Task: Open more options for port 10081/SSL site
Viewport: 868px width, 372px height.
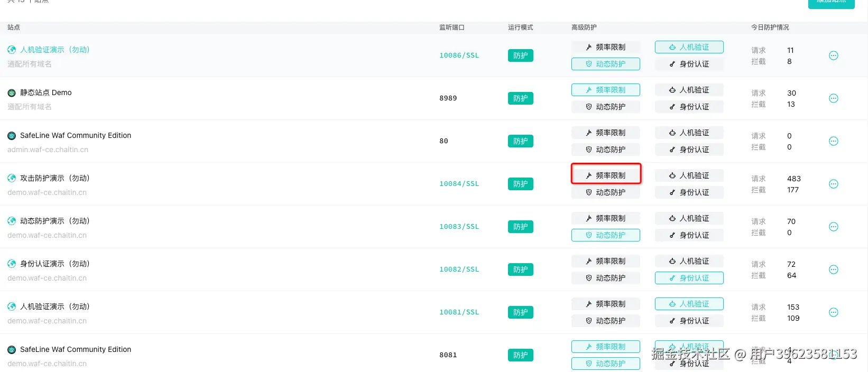Action: pos(833,312)
